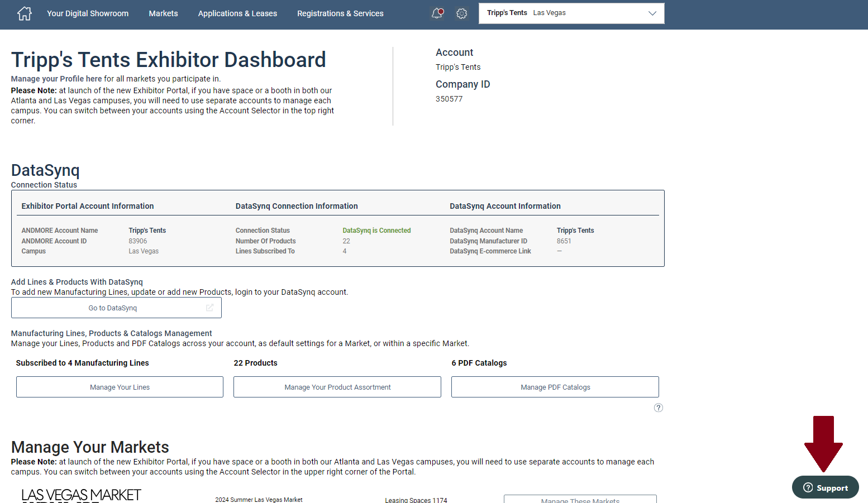Viewport: 868px width, 503px height.
Task: Click Manage PDF Catalogs button
Action: click(555, 387)
